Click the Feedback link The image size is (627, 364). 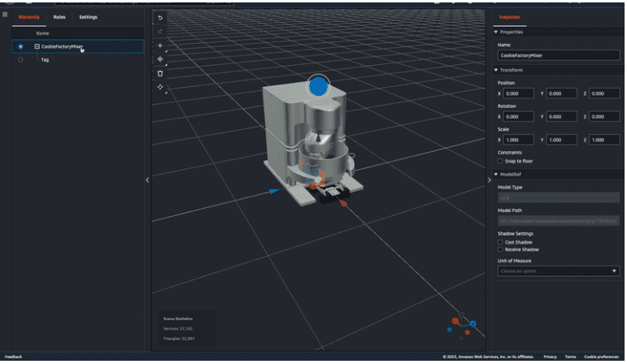(13, 357)
